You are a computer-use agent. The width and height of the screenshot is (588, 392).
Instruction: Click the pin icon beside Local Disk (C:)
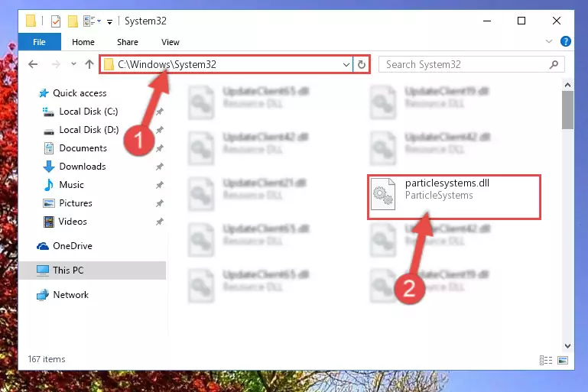pos(159,112)
